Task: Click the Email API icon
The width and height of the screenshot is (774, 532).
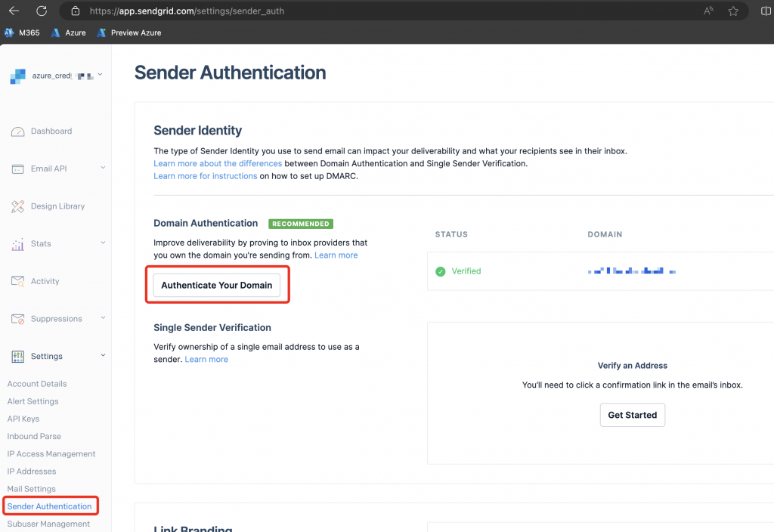Action: click(18, 169)
